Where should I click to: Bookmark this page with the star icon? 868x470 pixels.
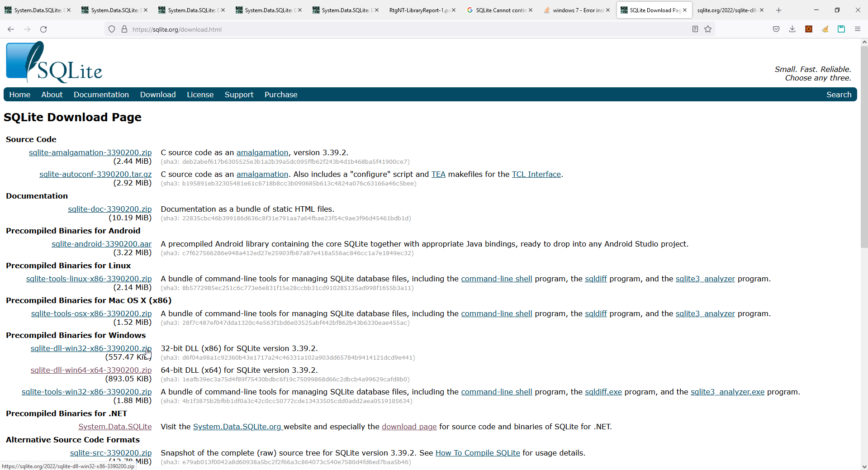tap(708, 29)
